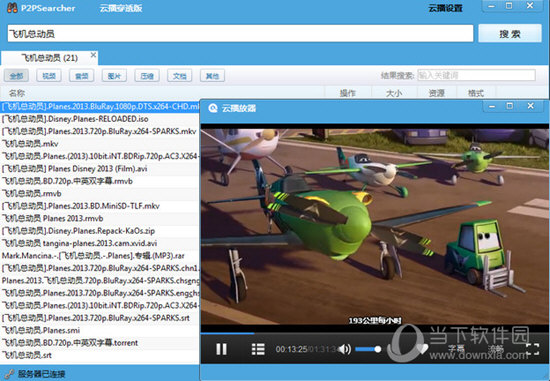Filter results by 压缩

click(147, 76)
